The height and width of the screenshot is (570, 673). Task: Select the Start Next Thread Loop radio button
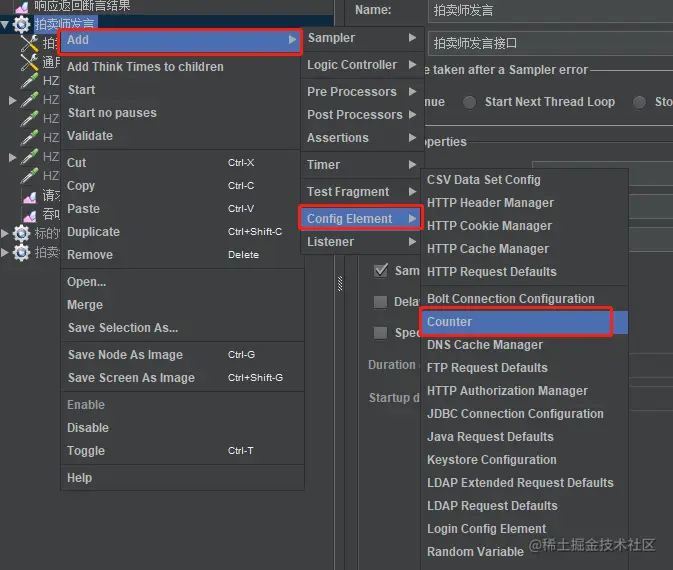[469, 102]
